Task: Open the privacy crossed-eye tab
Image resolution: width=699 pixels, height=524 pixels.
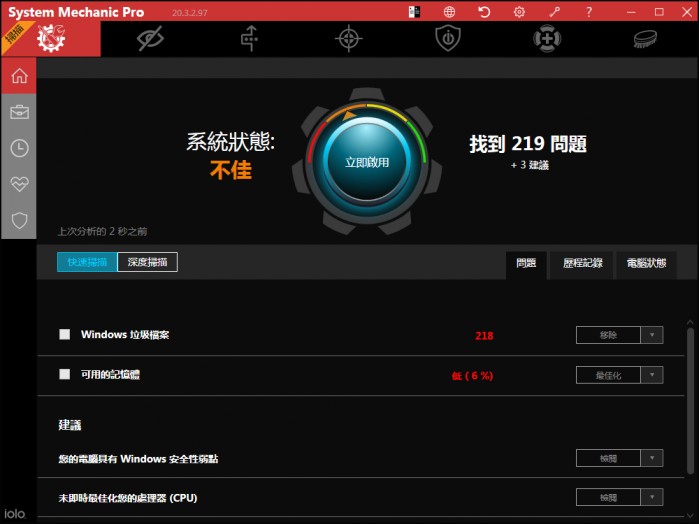Action: [150, 38]
